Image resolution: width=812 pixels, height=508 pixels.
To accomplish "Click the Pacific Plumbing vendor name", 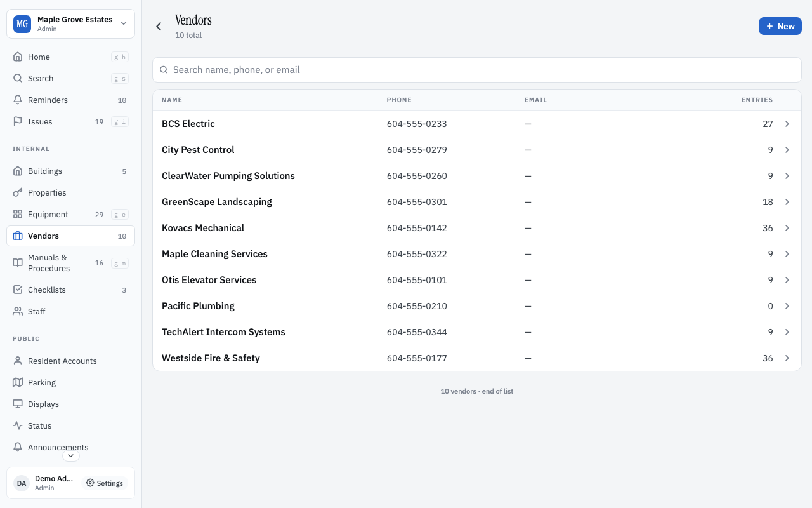I will 198,306.
